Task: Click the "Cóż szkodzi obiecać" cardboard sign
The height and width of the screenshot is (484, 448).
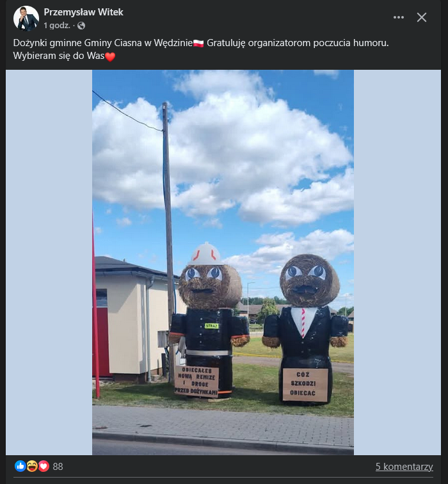Action: pos(305,385)
